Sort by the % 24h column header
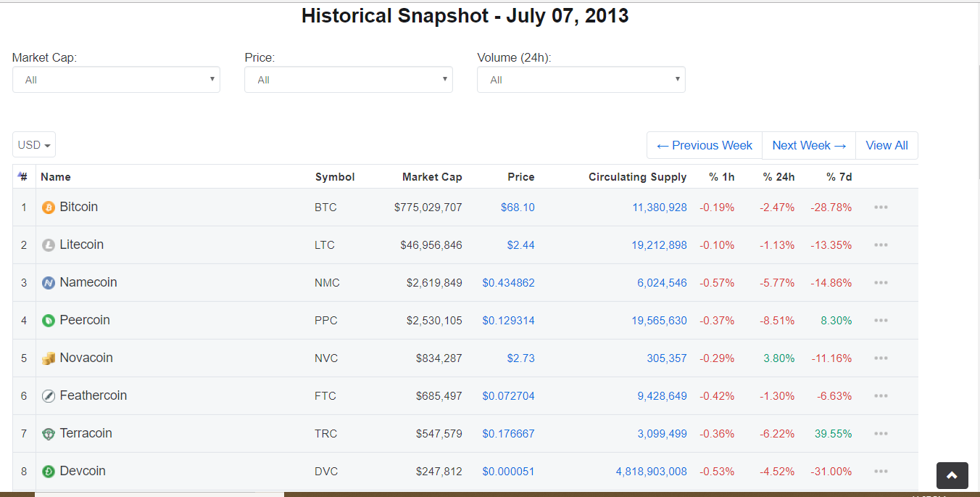 778,176
